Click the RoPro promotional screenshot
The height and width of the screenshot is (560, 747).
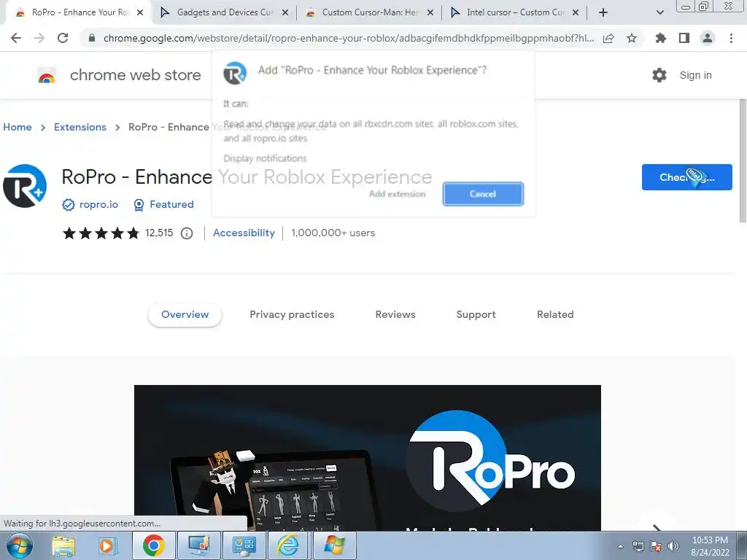368,458
